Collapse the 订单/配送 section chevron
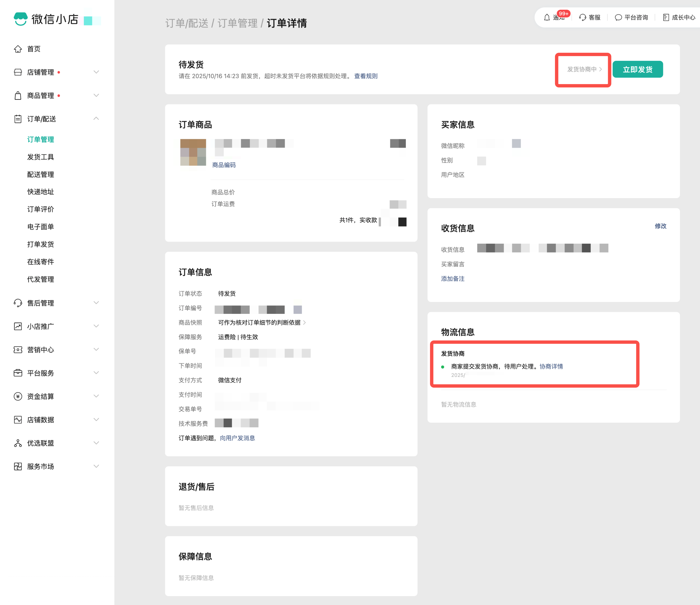This screenshot has width=700, height=605. click(96, 119)
